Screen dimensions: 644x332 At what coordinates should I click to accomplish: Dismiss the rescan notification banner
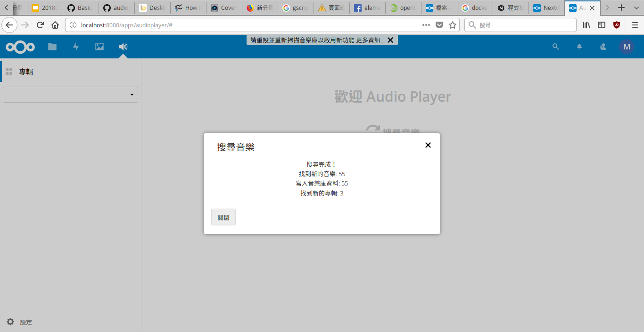point(390,40)
